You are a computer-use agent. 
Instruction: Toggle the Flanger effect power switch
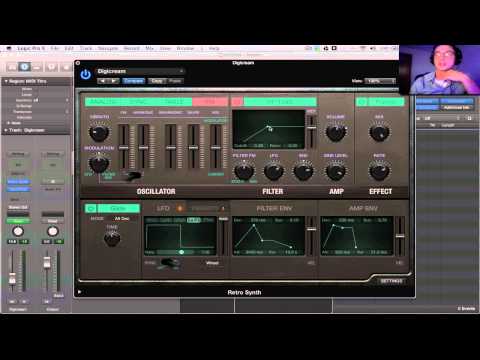(362, 102)
